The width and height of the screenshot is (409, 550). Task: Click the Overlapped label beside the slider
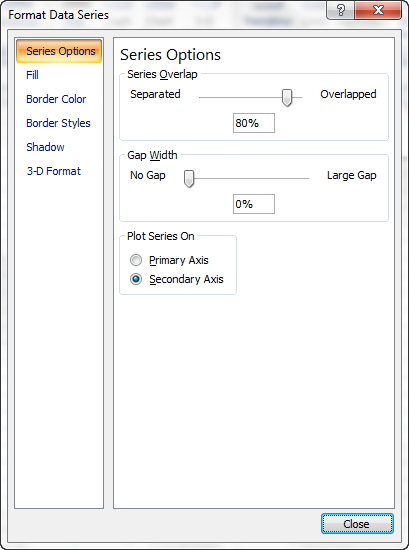coord(348,94)
